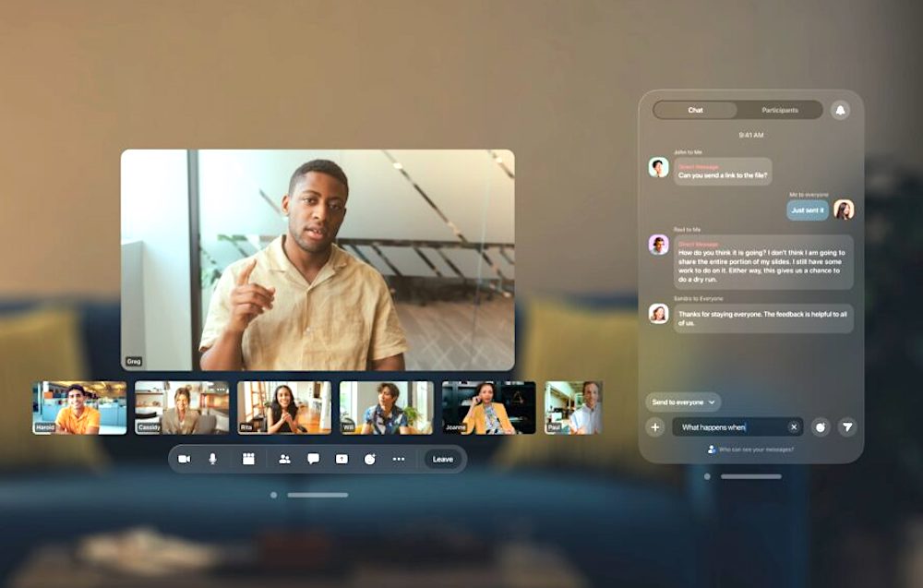Expand the Send to everyone dropdown
This screenshot has width=923, height=588.
click(x=684, y=402)
